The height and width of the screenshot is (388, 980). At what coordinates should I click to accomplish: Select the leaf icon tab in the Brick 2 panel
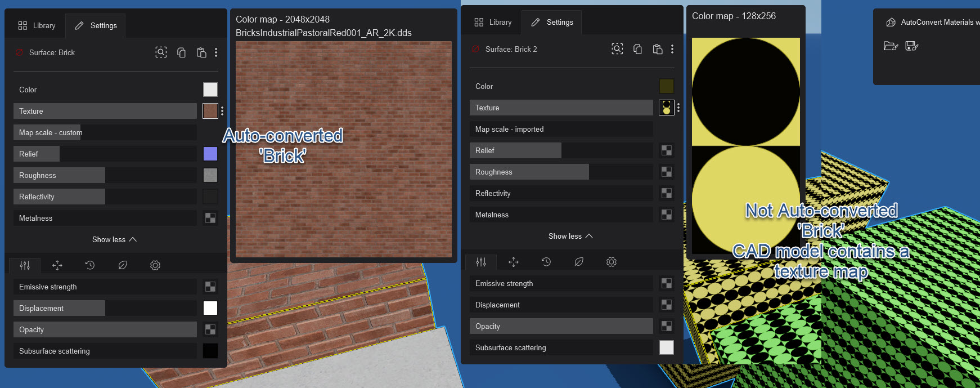tap(579, 262)
